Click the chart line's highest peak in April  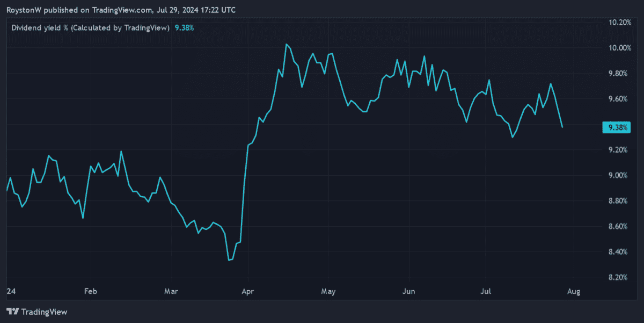[x=287, y=44]
